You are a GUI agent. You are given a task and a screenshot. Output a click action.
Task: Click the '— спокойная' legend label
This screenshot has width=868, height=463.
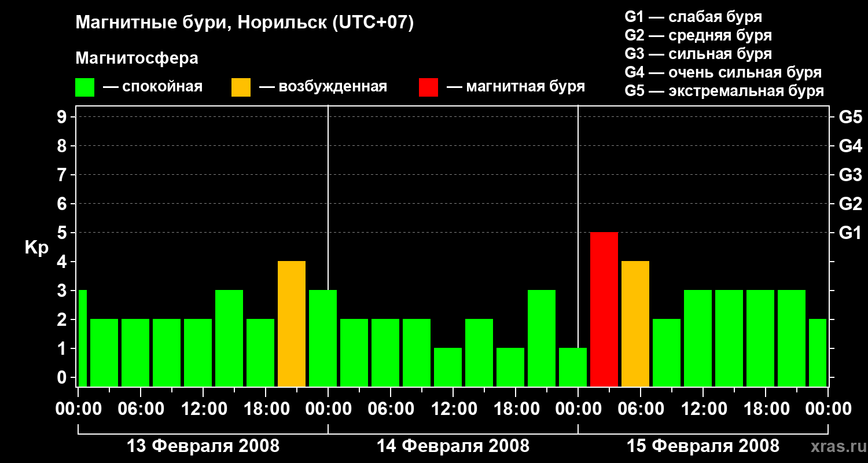click(153, 87)
